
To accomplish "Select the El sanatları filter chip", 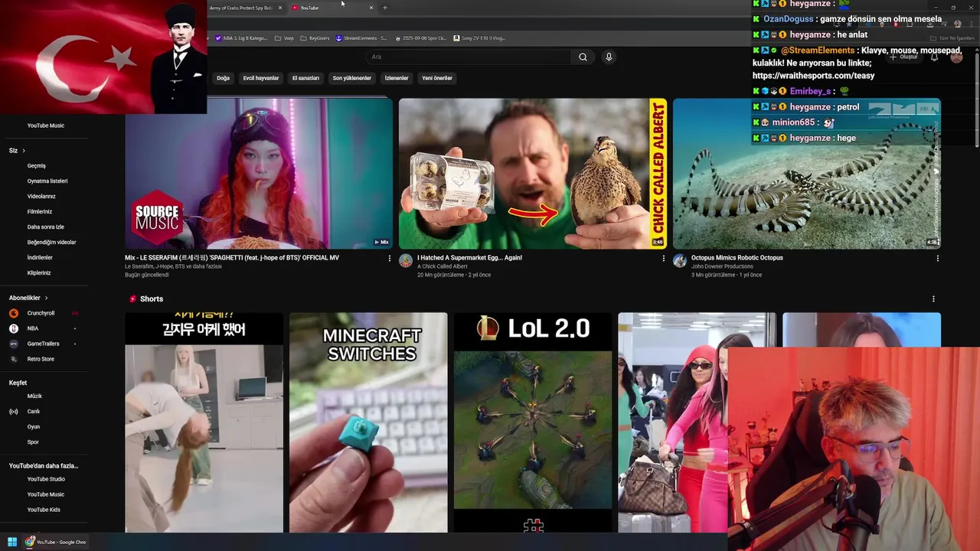I will (305, 78).
